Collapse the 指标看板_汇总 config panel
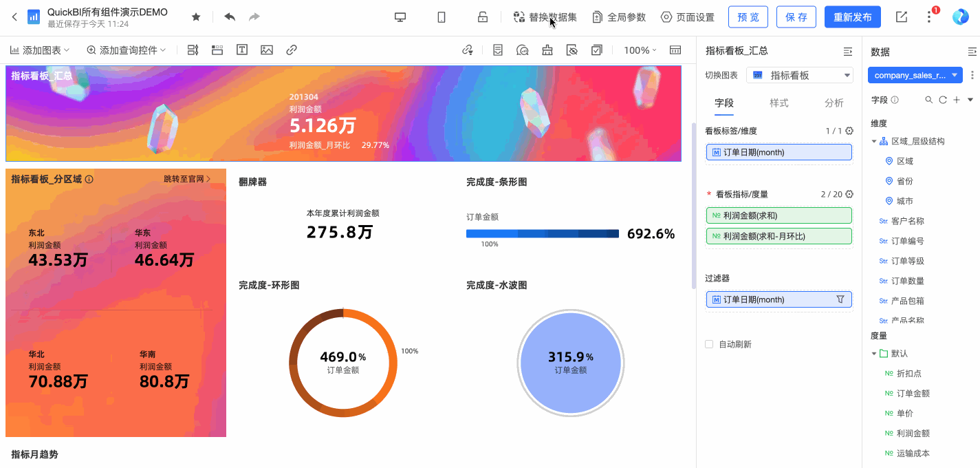Screen dimensions: 980x468 point(848,52)
